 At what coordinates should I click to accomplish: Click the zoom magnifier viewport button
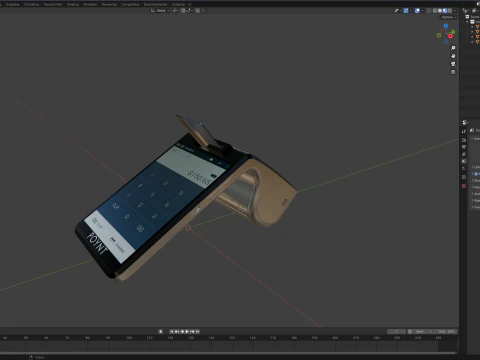pos(453,48)
